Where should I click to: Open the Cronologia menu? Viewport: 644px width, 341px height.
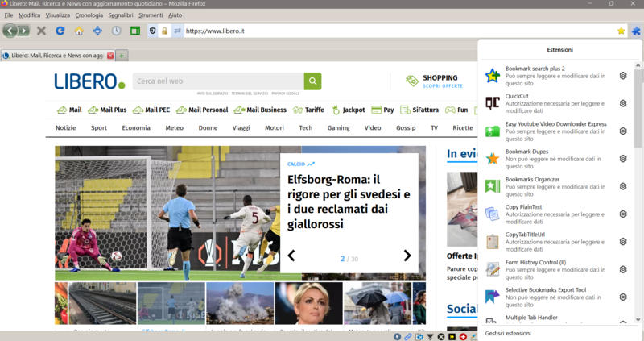(x=89, y=15)
